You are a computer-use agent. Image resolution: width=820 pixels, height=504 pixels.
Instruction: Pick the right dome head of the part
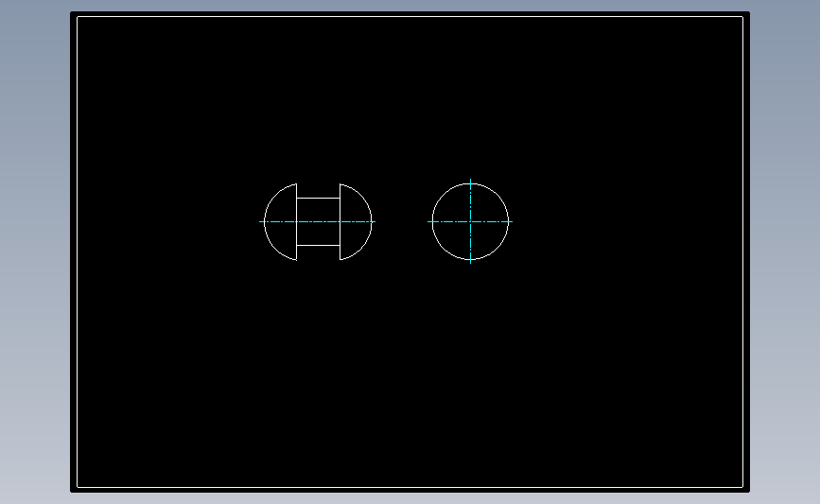[356, 221]
